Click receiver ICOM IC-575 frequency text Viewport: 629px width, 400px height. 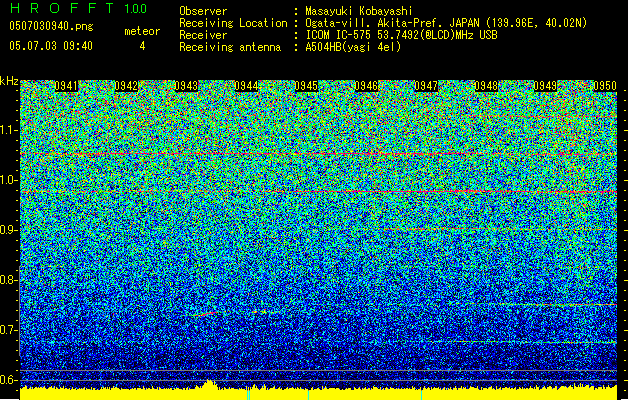tap(401, 35)
